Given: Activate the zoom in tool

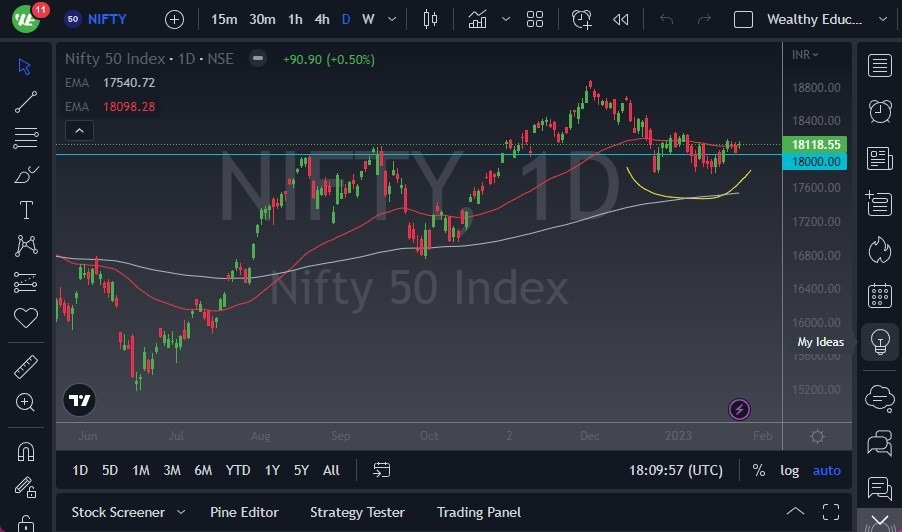Looking at the screenshot, I should (x=25, y=402).
